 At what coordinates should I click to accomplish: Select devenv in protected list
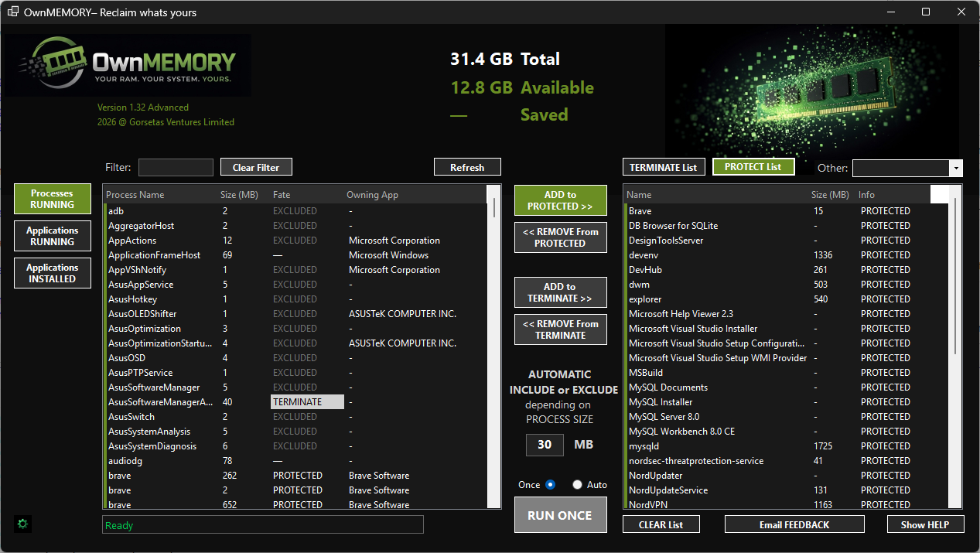coord(786,255)
